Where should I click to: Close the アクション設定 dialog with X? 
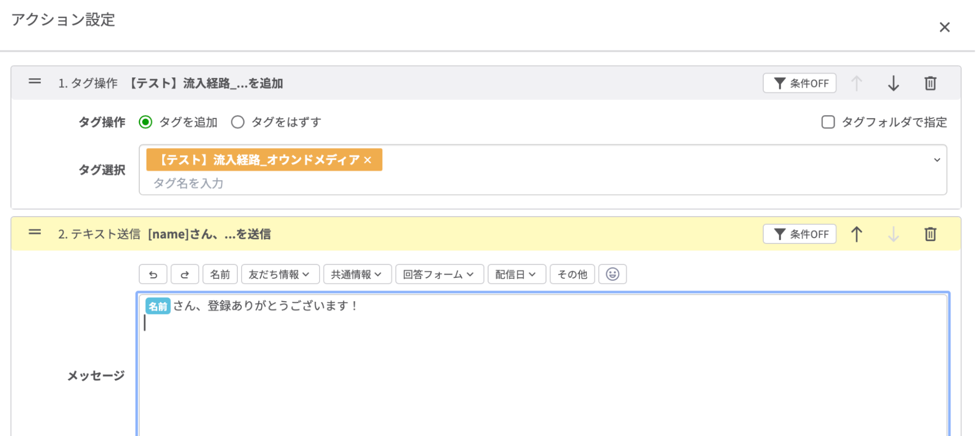tap(944, 27)
